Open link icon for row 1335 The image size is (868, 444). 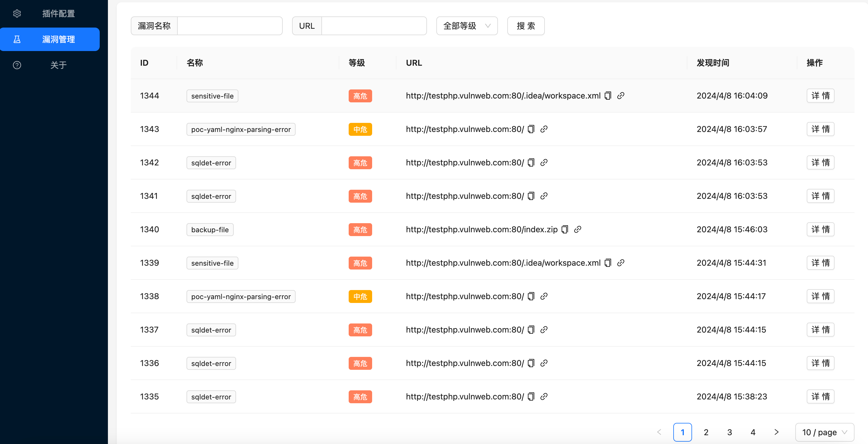coord(544,396)
